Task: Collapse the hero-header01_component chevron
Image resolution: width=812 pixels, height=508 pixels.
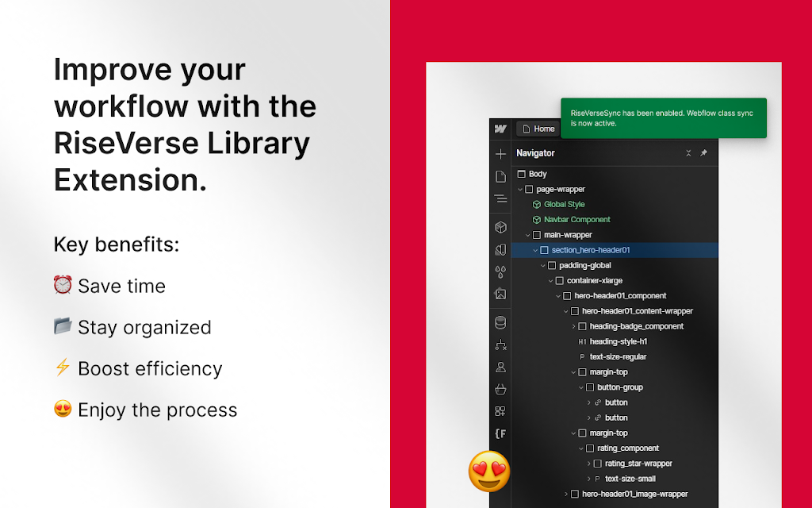Action: (x=558, y=296)
